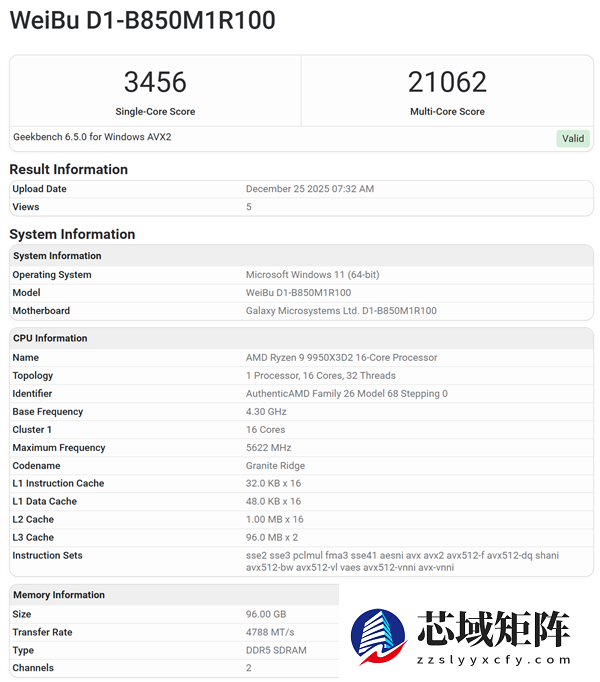The width and height of the screenshot is (600, 682).
Task: Click base frequency 4.30 GHz
Action: (x=266, y=411)
